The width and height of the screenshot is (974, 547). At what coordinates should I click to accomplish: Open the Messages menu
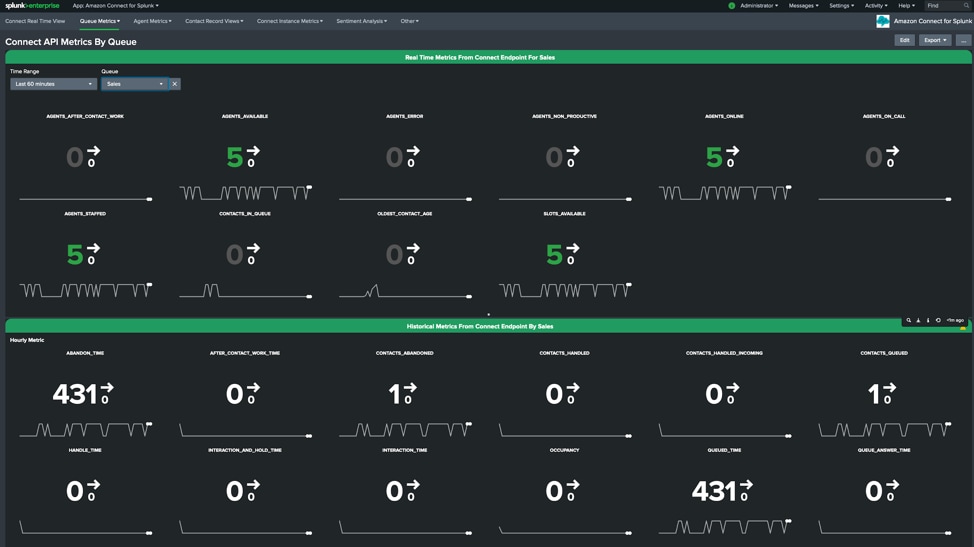coord(803,6)
